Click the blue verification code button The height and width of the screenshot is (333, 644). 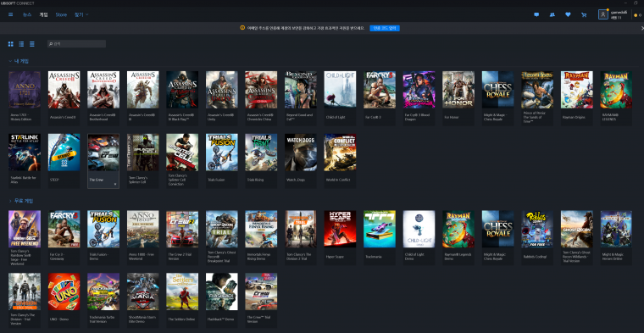[385, 28]
